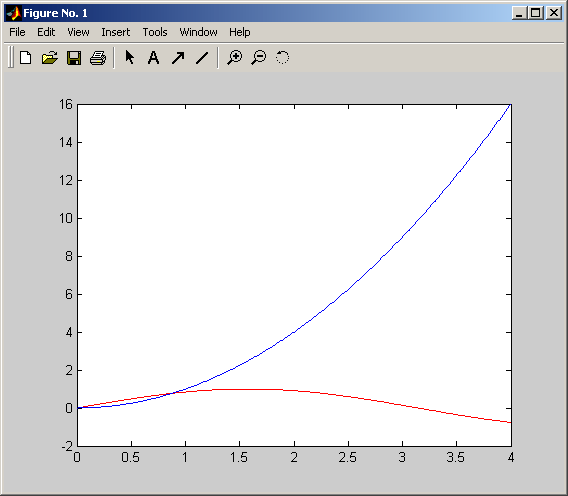Screen dimensions: 568x496
Task: Click the Open File folder icon
Action: pyautogui.click(x=50, y=58)
